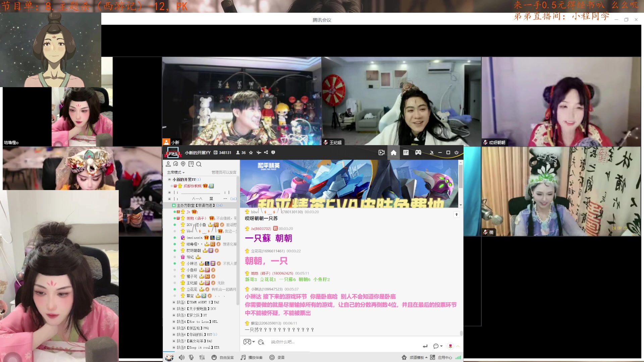
Task: Open 队伍8【Keep it real】KIR channel
Action: coord(198,347)
